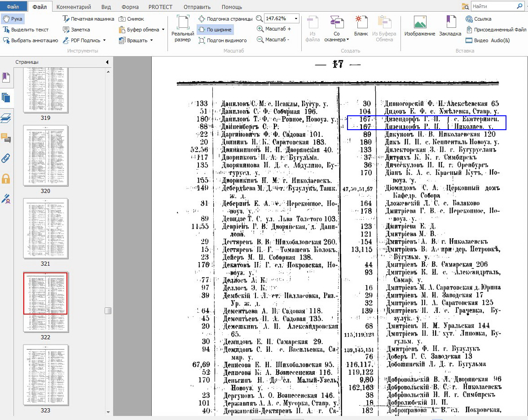This screenshot has height=420, width=528.
Task: Toggle По ширине fit width mode
Action: tap(215, 30)
